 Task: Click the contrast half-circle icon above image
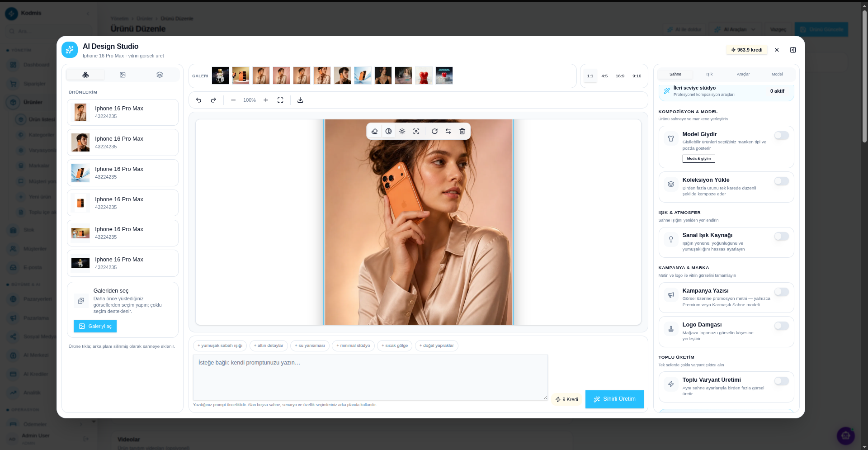point(388,131)
